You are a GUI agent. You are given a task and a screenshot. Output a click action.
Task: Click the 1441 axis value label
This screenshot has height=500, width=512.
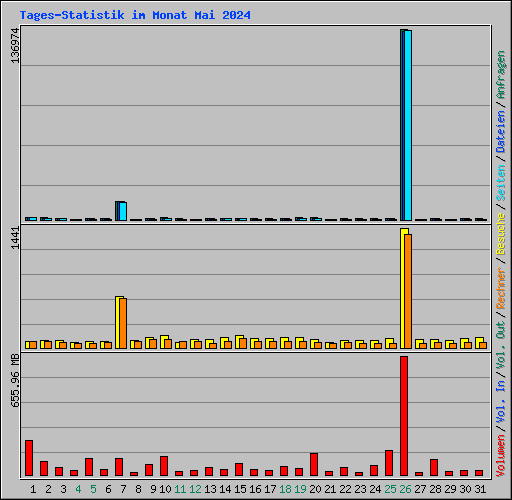pos(15,238)
